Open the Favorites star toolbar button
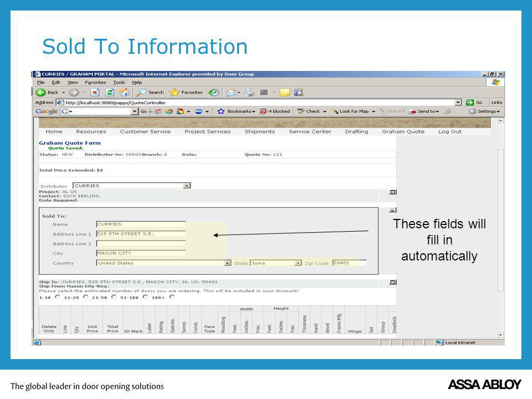The height and width of the screenshot is (399, 532). coord(186,93)
